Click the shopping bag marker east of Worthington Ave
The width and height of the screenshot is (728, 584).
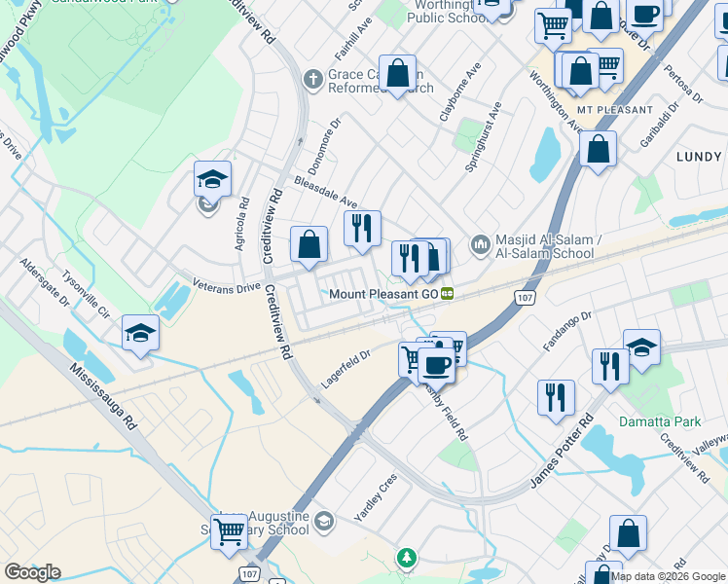pos(598,152)
